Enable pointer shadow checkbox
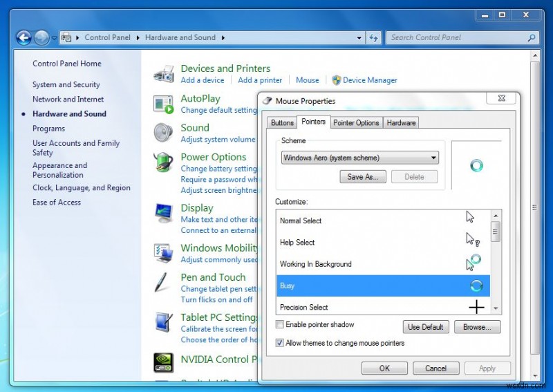Viewport: 553px width, 392px height. 280,325
